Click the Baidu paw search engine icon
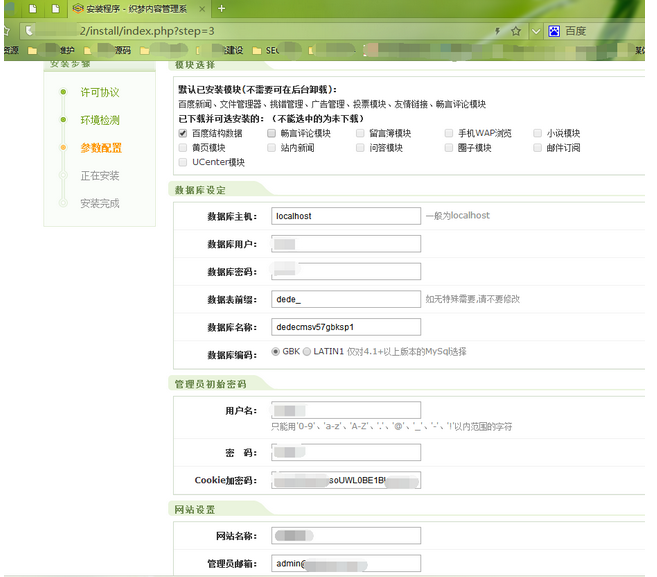 click(x=552, y=31)
